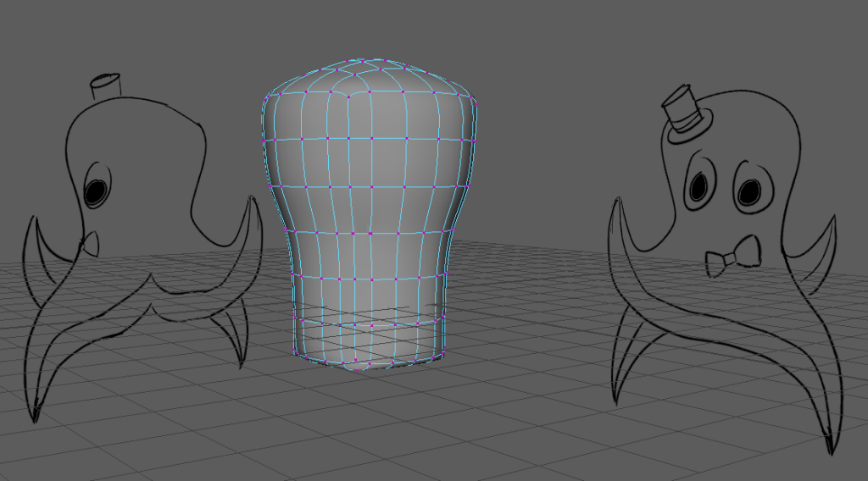Select the central polygon head mesh
Image resolution: width=868 pixels, height=481 pixels.
point(370,213)
